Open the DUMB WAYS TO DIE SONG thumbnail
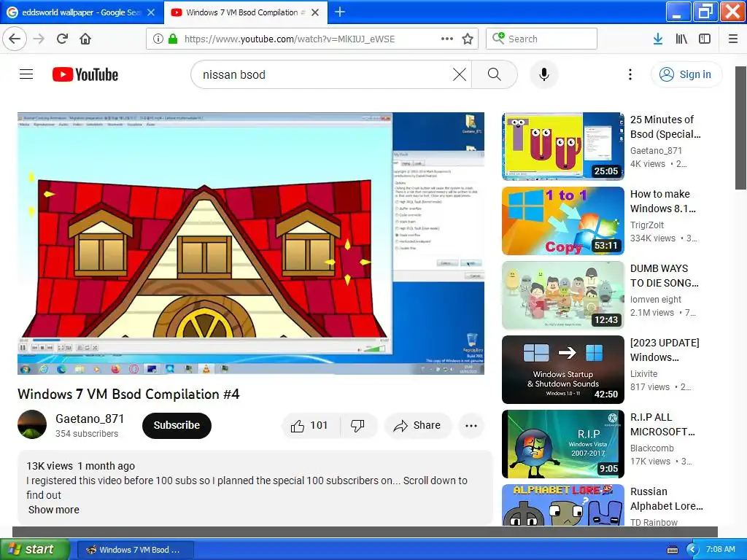This screenshot has width=747, height=560. [x=563, y=295]
